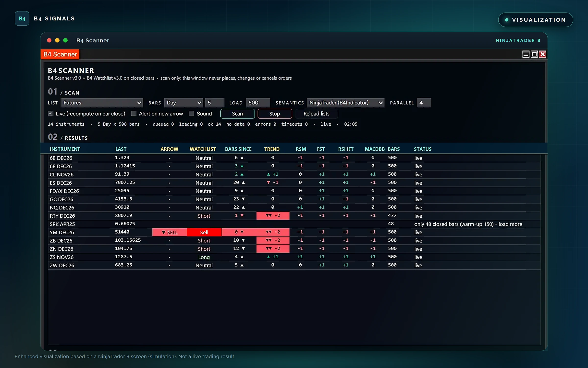
Task: Click the green up trend +1 for CL NOV26
Action: click(x=272, y=174)
